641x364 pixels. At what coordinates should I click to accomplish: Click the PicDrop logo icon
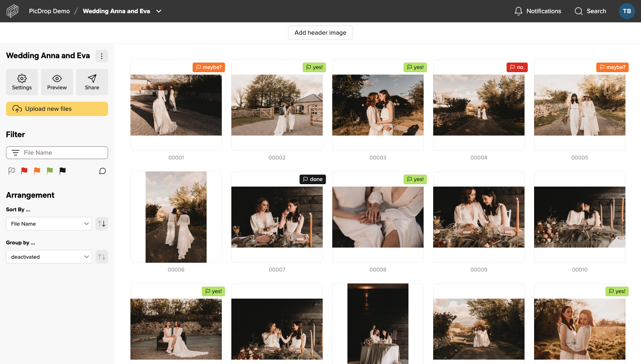tap(12, 11)
